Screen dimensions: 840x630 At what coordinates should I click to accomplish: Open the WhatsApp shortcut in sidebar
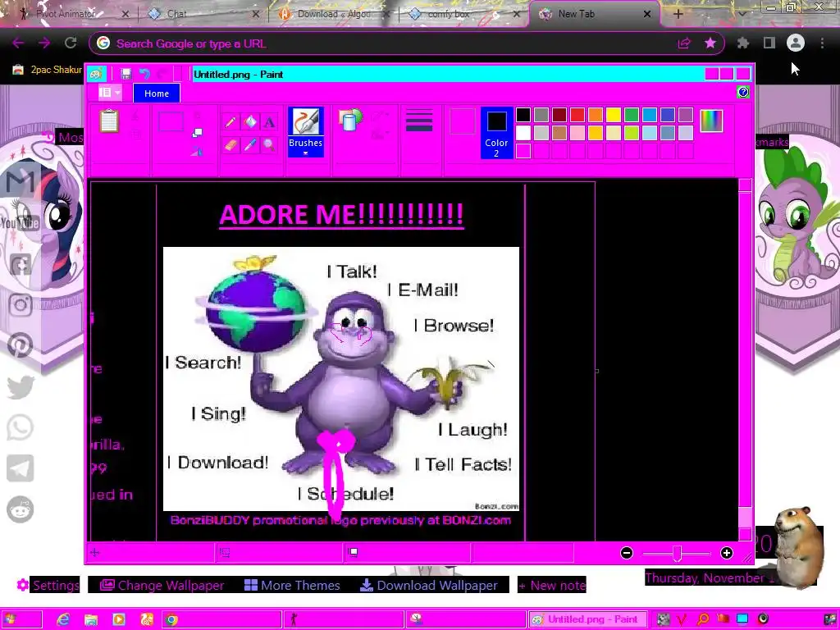[21, 427]
